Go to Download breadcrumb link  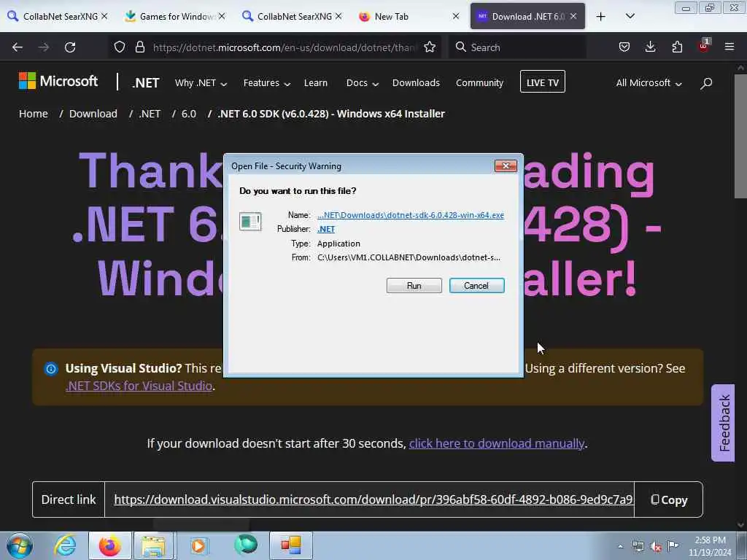pos(93,114)
